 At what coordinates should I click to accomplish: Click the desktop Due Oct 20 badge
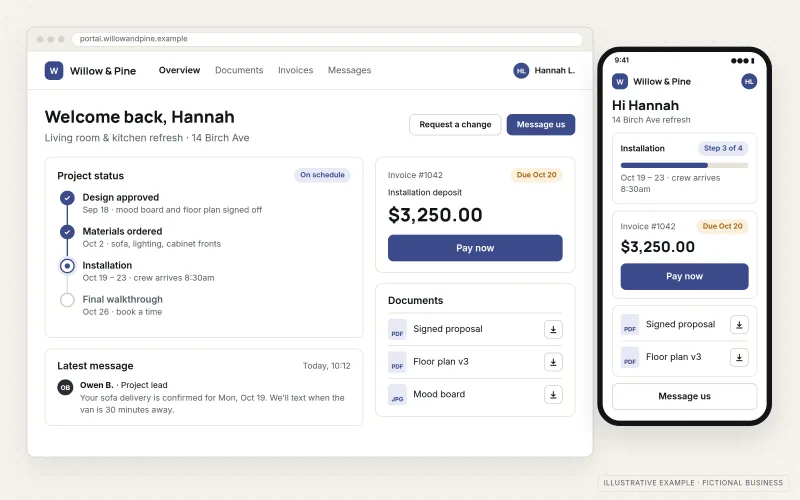(536, 175)
